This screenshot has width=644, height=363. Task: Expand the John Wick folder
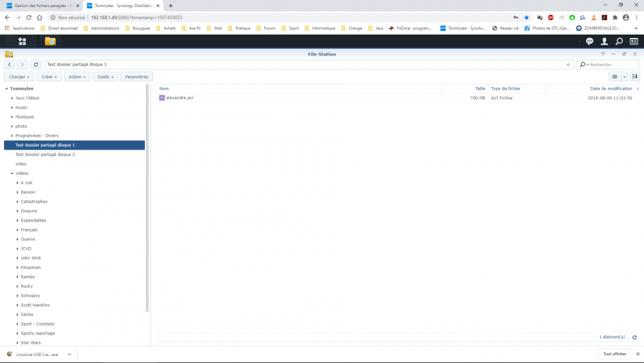click(x=17, y=258)
